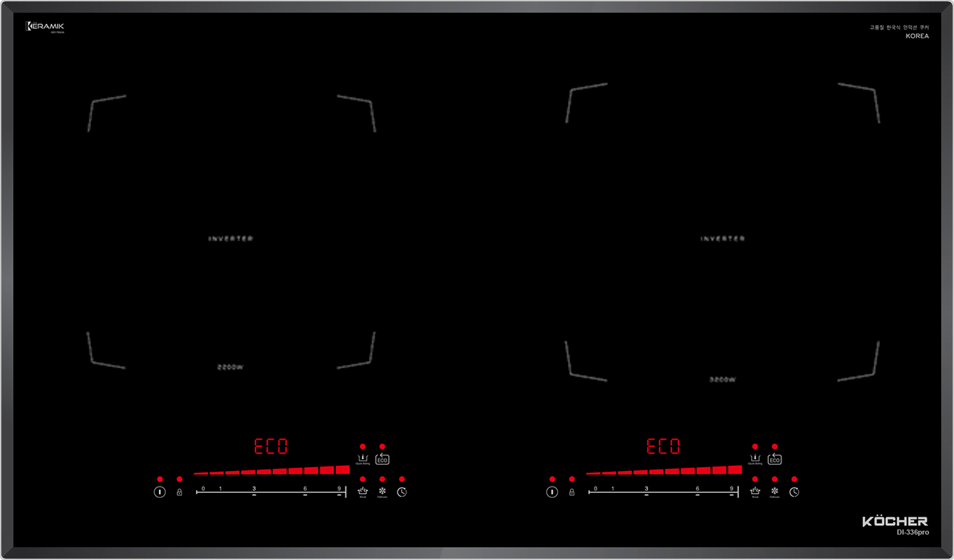Set left zone slider to level 3

point(254,493)
